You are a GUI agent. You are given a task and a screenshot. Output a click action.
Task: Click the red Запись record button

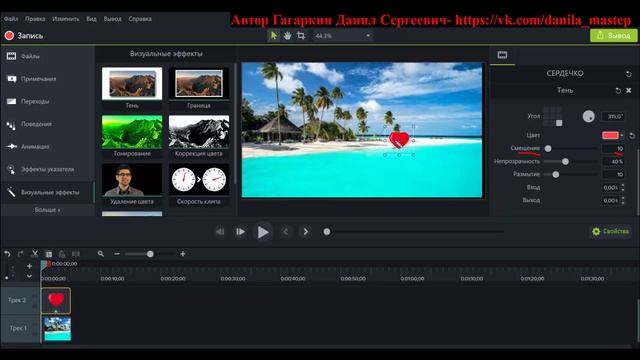click(x=24, y=36)
